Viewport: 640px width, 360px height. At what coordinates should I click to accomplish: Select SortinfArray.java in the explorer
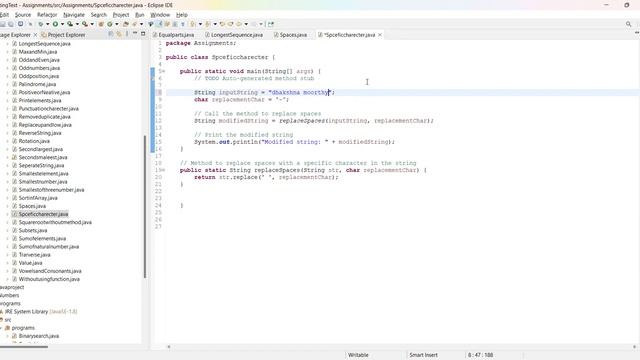pyautogui.click(x=38, y=198)
